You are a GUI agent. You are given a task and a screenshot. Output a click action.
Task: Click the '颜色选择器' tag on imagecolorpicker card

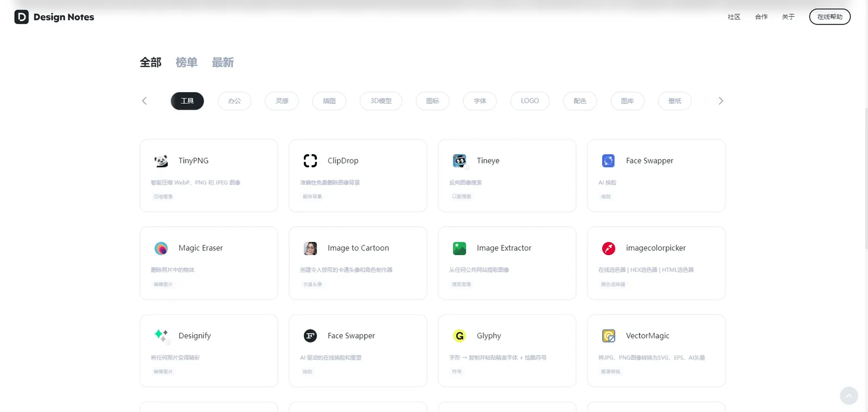[613, 284]
